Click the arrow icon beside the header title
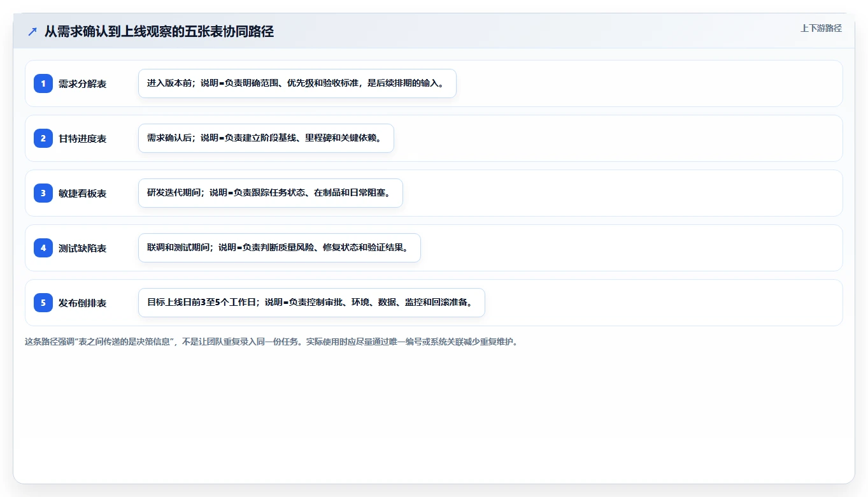The width and height of the screenshot is (868, 497). [x=32, y=31]
